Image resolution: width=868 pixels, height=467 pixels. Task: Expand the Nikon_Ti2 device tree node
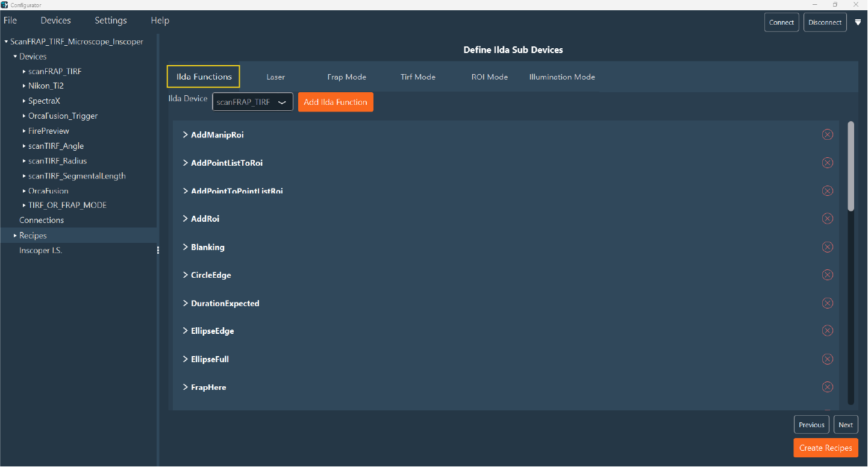tap(24, 86)
